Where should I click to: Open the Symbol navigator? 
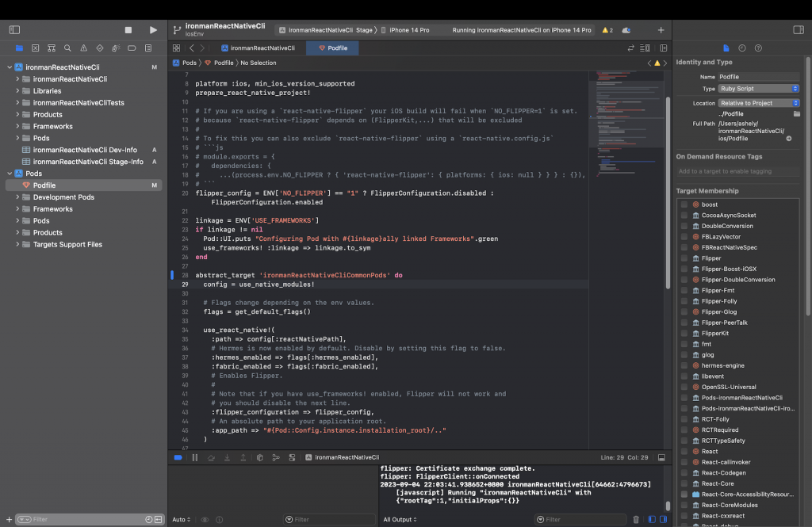[x=52, y=48]
